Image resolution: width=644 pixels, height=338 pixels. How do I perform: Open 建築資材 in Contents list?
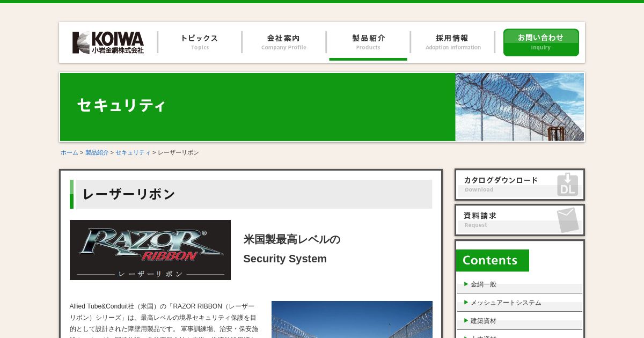click(519, 321)
